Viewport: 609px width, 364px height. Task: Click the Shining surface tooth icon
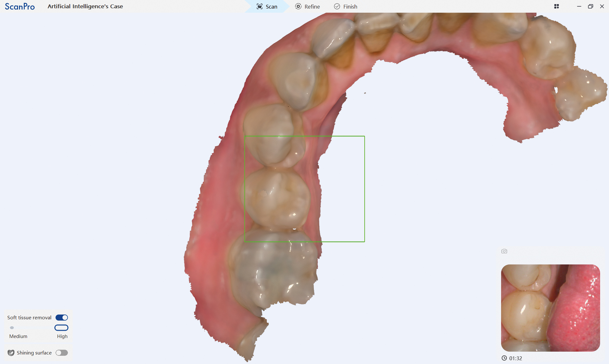[x=11, y=353]
